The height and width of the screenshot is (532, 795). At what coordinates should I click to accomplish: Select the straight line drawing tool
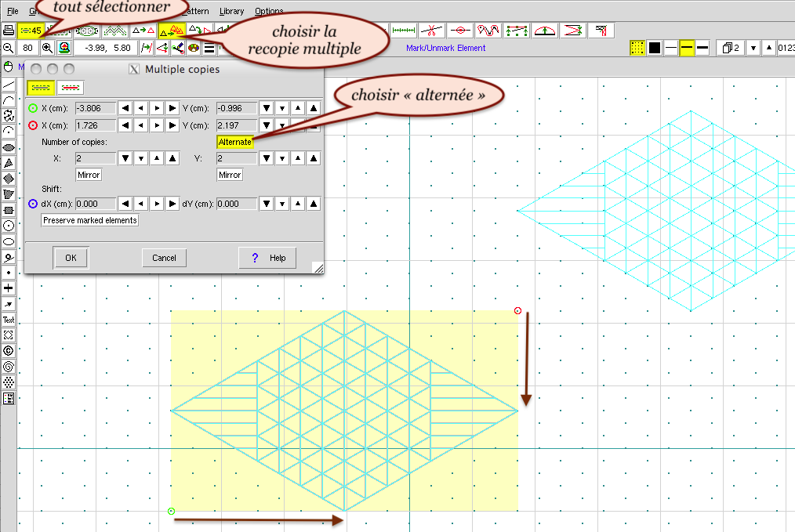9,85
